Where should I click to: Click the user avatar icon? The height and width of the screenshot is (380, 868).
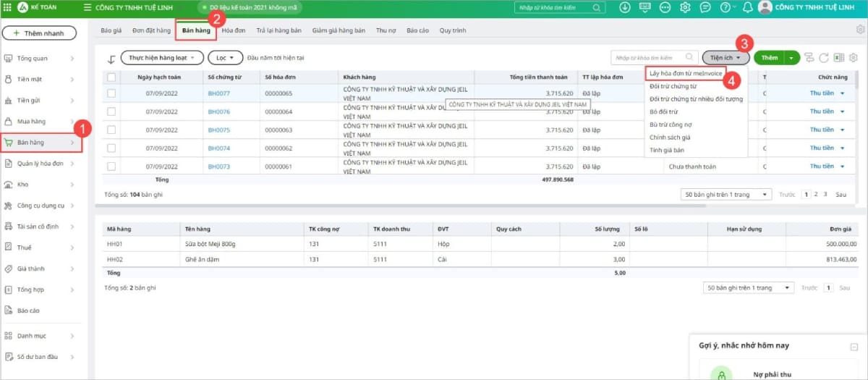tap(765, 7)
